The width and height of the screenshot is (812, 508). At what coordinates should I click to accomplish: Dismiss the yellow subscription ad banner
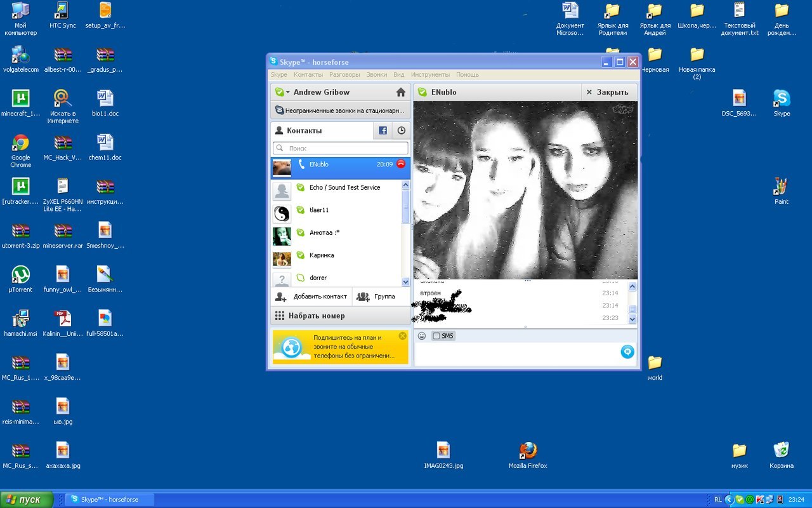click(402, 336)
